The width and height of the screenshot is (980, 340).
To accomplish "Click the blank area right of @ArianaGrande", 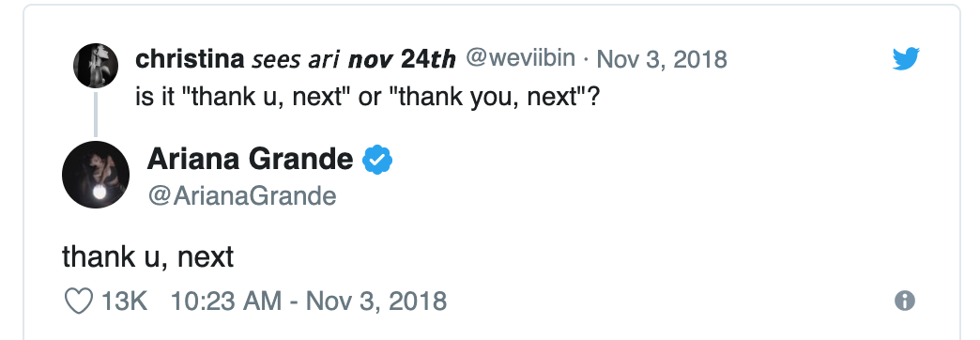I will click(625, 196).
